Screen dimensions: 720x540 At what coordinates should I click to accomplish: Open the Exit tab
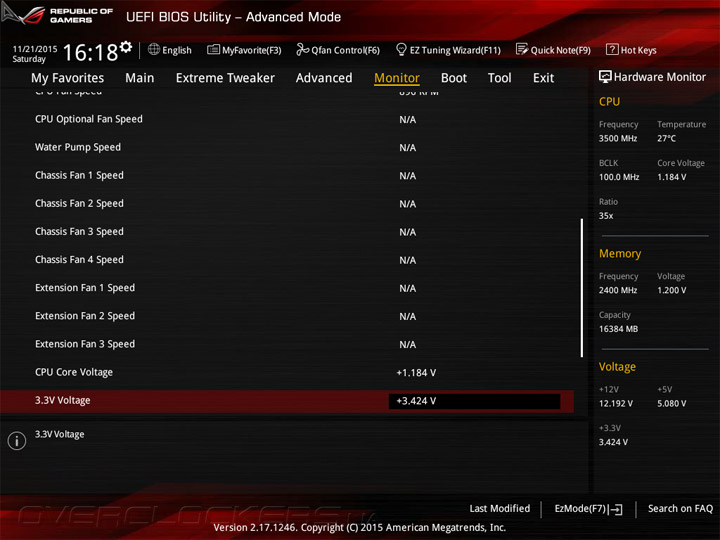pos(543,78)
